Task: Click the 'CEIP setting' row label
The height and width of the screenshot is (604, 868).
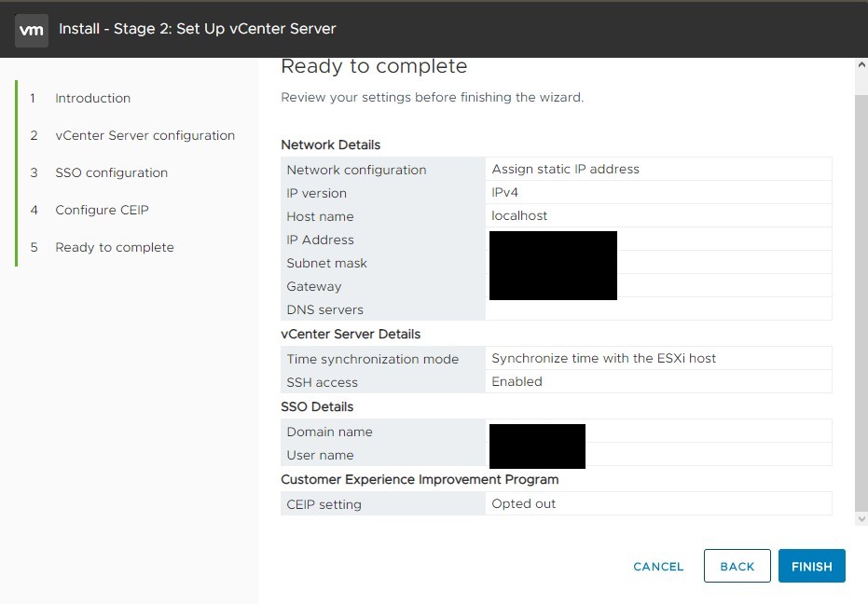Action: pos(324,504)
